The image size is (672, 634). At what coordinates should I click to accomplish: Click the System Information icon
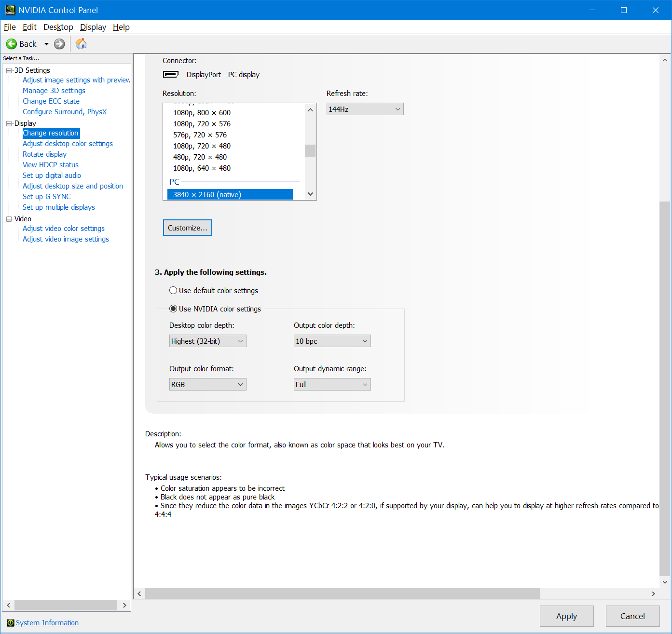pyautogui.click(x=10, y=623)
